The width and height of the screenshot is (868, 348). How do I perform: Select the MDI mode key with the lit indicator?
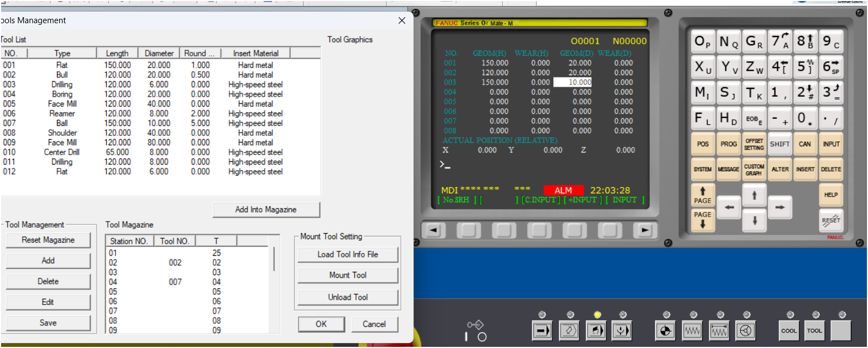596,331
